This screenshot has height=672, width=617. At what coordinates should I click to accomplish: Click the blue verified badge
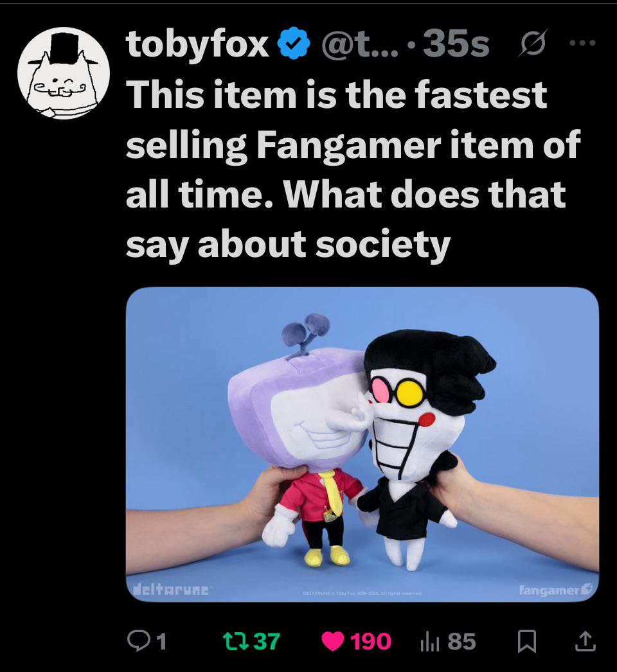tap(294, 44)
